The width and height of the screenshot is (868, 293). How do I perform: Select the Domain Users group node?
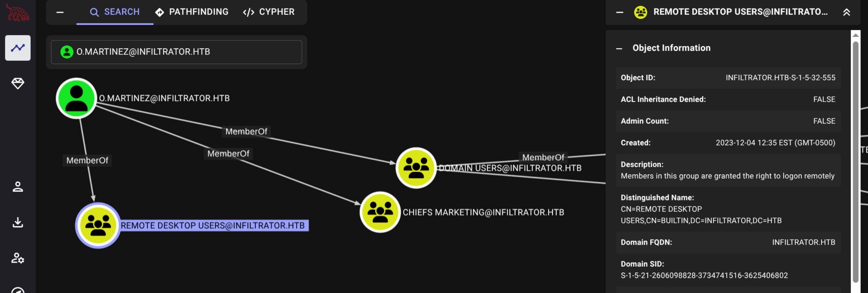[x=416, y=168]
